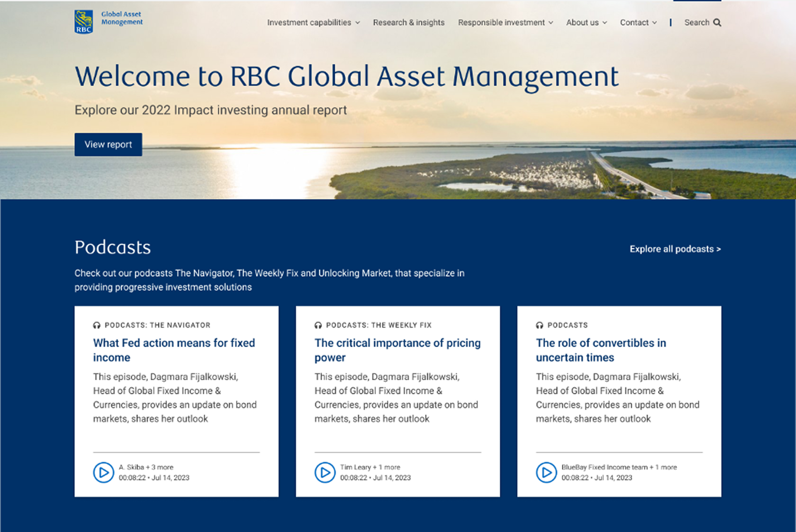Open What Fed action means for fixed income
The image size is (796, 532).
pos(174,350)
